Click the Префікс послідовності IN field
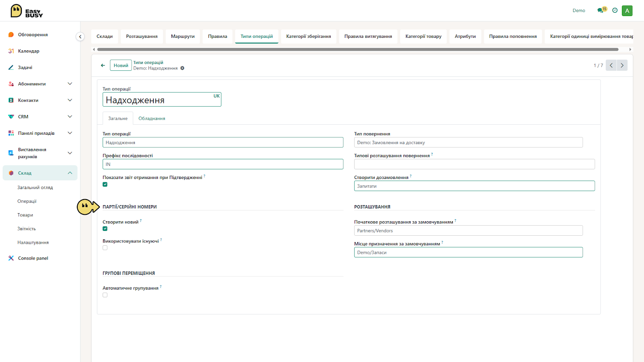 click(x=223, y=164)
